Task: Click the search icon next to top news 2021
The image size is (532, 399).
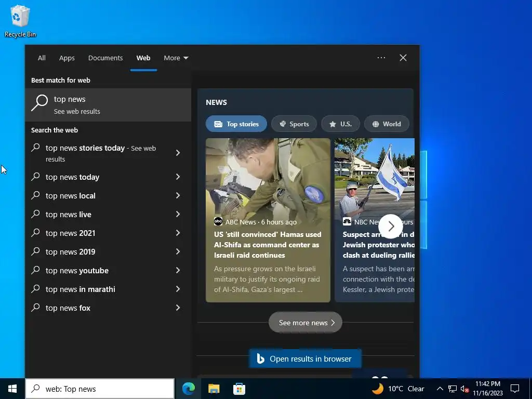Action: (x=36, y=232)
